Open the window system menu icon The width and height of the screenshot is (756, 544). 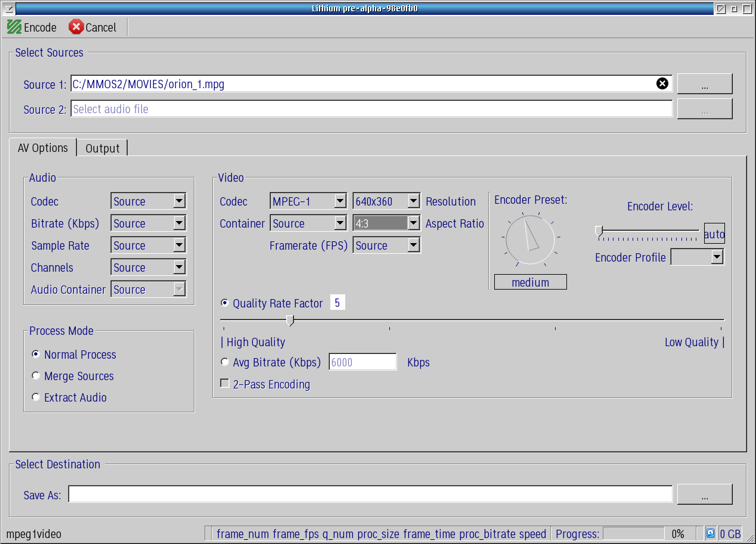[8, 8]
